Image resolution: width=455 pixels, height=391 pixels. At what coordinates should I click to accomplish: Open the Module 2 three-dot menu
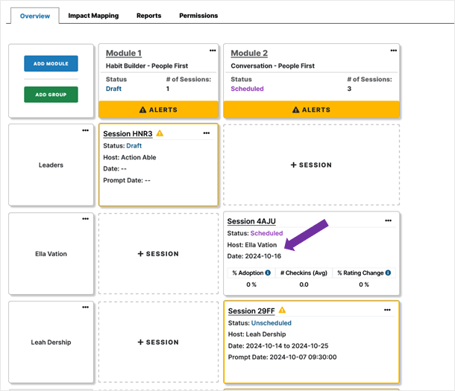(x=393, y=51)
